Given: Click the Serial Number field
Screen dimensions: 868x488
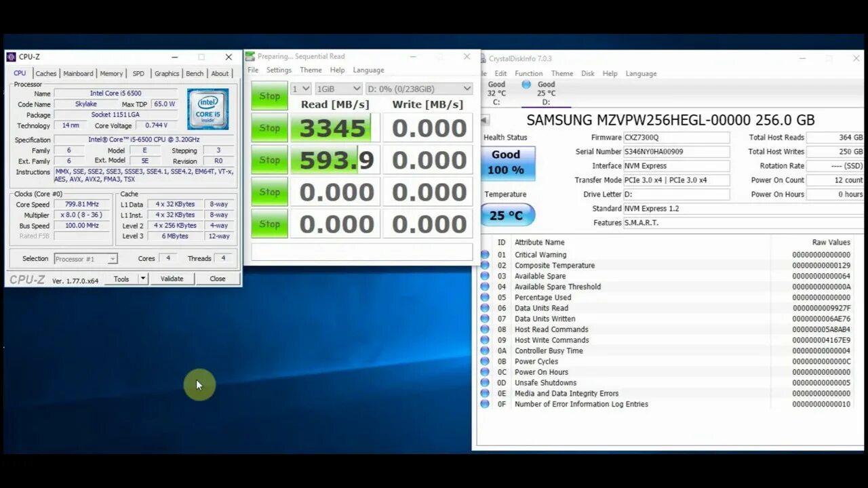Looking at the screenshot, I should (x=677, y=152).
